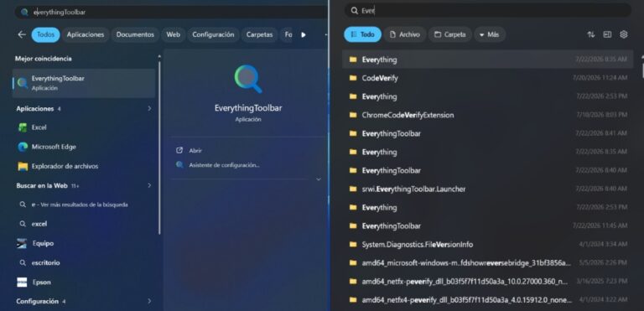
Task: Filter results by Carpeta
Action: tap(450, 34)
